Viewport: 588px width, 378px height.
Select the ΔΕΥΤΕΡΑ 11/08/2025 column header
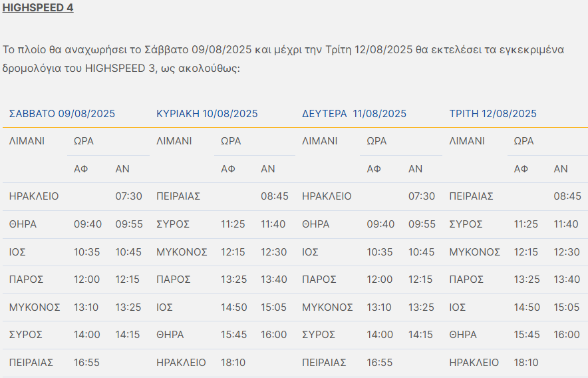354,114
